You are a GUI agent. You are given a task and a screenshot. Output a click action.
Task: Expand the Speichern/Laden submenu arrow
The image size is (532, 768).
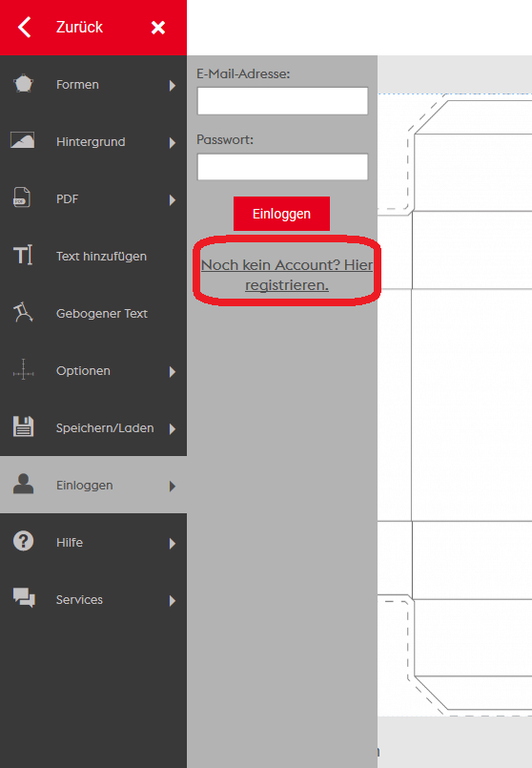173,429
